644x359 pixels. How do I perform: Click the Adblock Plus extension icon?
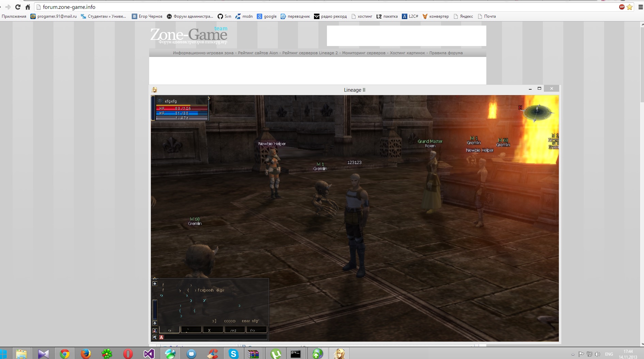(622, 7)
